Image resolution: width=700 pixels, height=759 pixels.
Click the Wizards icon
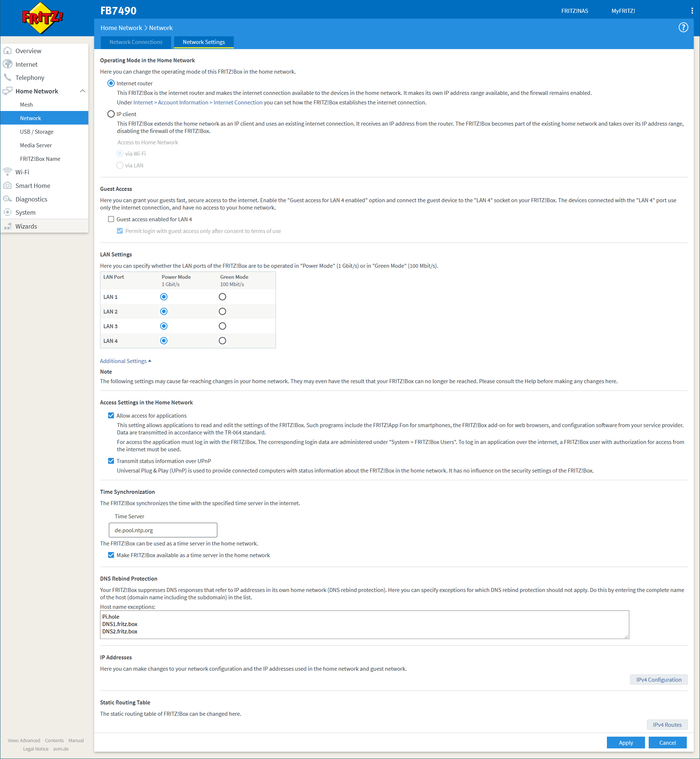(8, 226)
